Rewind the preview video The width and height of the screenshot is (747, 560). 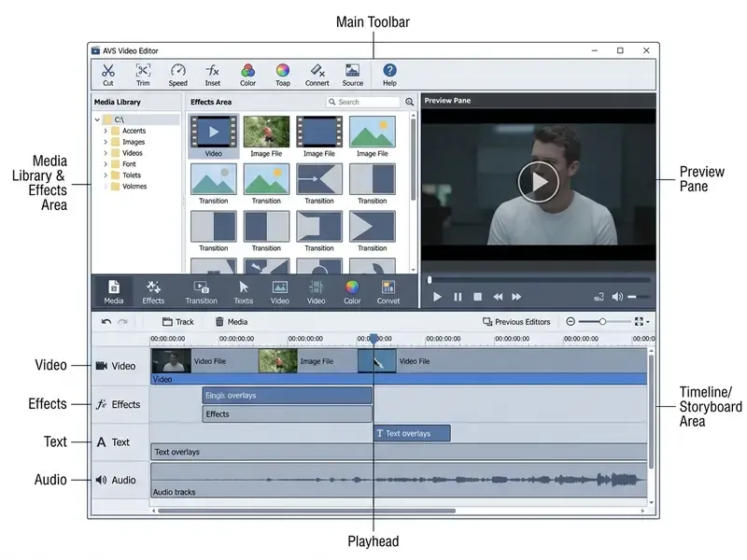click(x=498, y=297)
